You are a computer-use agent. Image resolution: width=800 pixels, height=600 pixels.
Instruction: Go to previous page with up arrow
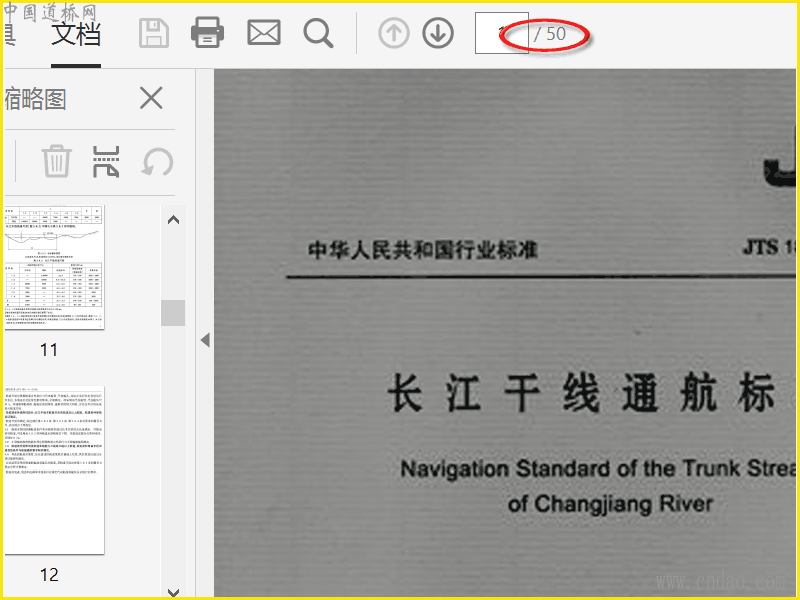(x=394, y=33)
